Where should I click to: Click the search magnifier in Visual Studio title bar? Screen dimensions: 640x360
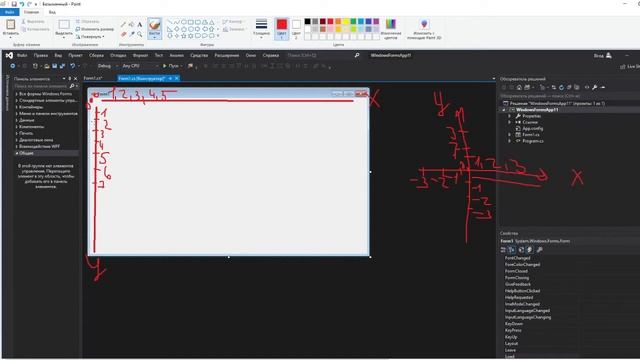357,55
